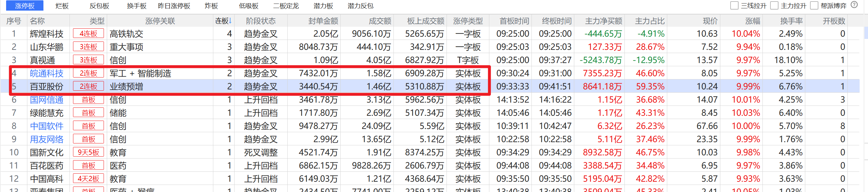Screen dimensions: 868x192
Task: Select the 国新文化 stock name
Action: pos(47,152)
